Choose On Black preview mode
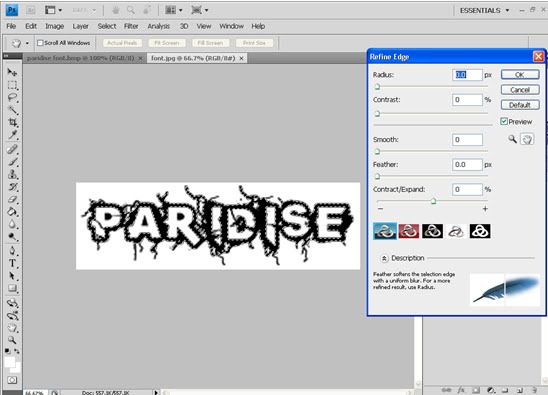The width and height of the screenshot is (548, 395). click(432, 231)
